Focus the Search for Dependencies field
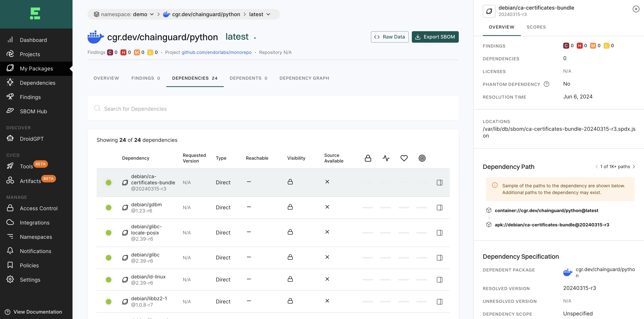Screen dimensions: 644x319 coord(273,108)
